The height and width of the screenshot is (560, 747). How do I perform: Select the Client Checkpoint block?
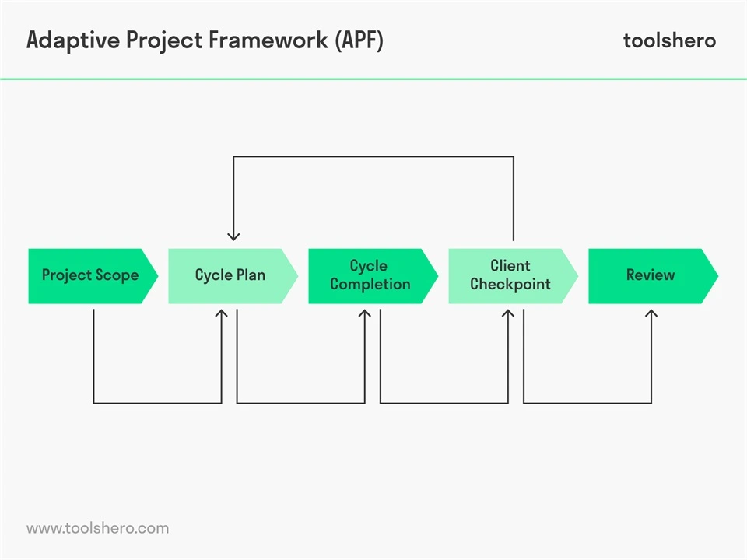point(513,275)
